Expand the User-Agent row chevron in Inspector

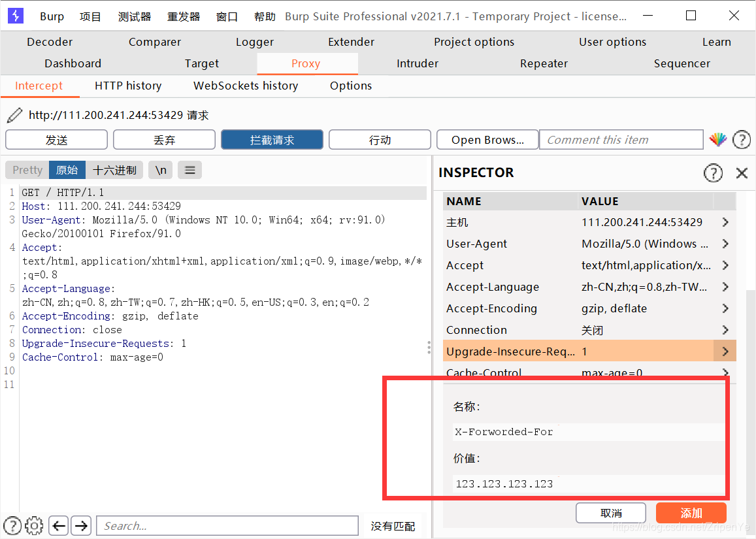click(725, 244)
